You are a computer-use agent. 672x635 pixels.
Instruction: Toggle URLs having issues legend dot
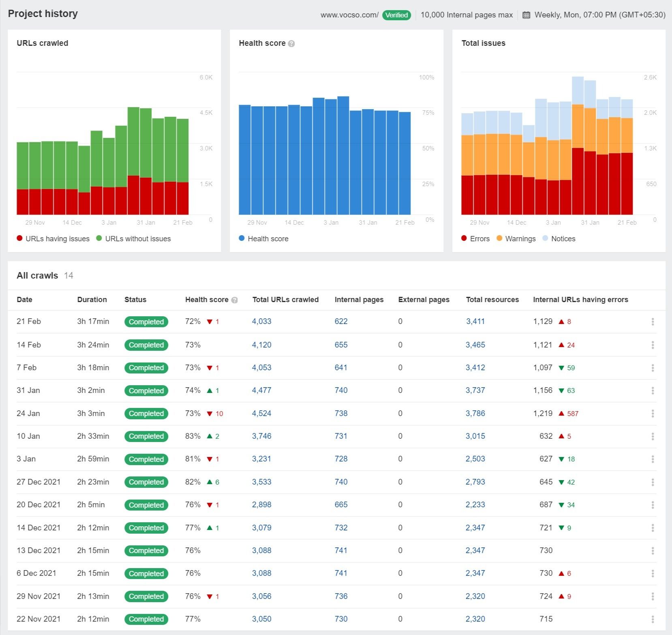[x=19, y=238]
